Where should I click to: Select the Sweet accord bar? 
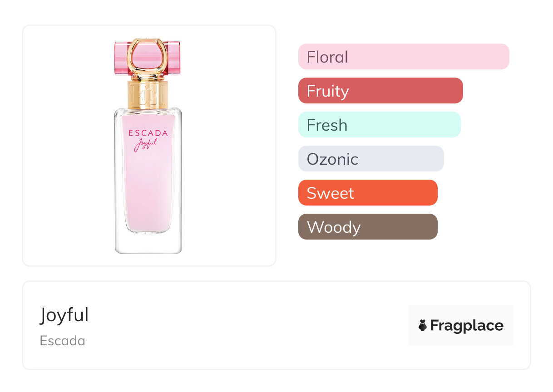coord(368,193)
